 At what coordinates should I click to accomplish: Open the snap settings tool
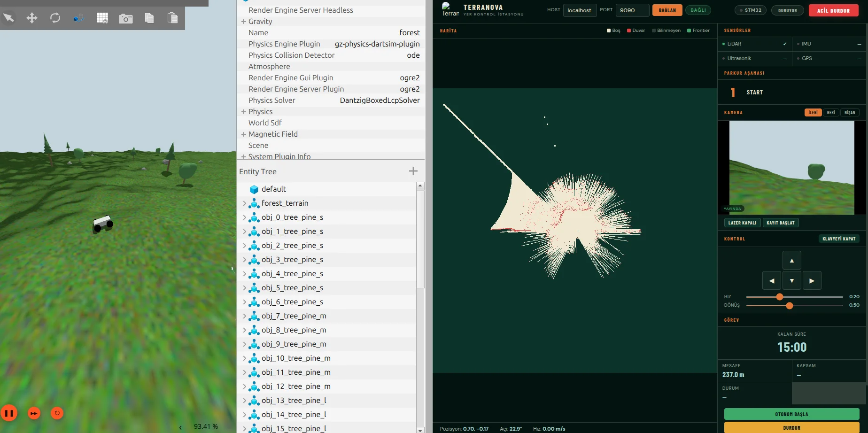point(79,18)
